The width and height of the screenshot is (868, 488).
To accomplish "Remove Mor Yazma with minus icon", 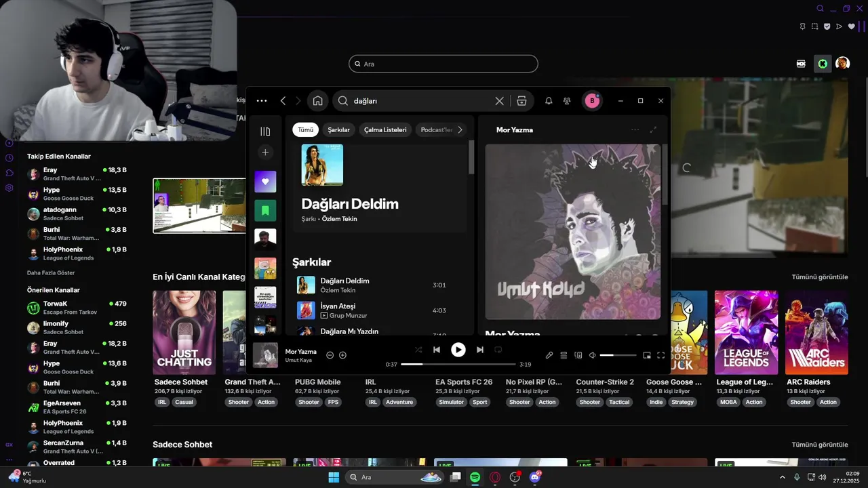I will click(x=330, y=355).
